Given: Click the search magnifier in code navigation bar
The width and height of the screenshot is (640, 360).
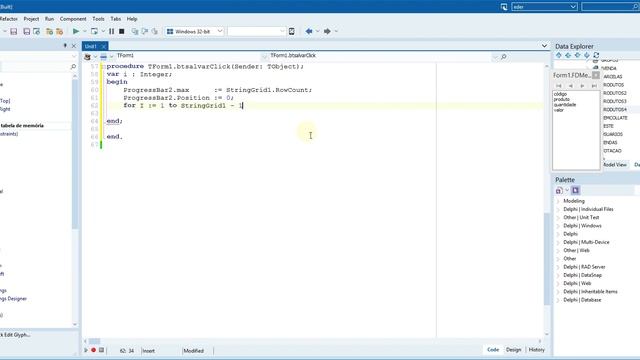Looking at the screenshot, I should point(504,57).
